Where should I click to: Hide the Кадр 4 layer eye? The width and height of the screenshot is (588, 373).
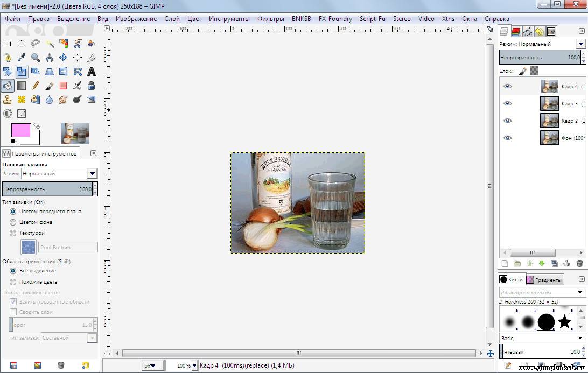pyautogui.click(x=507, y=86)
